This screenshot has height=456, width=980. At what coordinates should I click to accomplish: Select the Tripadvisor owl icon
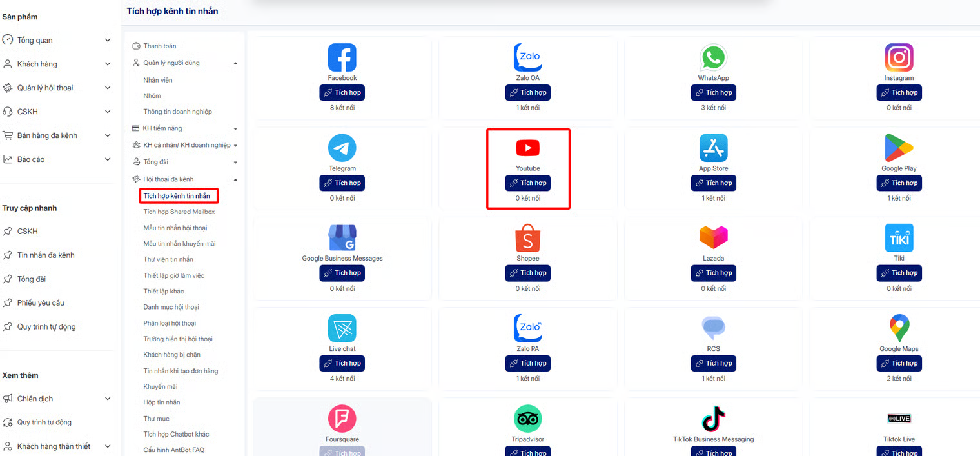coord(527,419)
